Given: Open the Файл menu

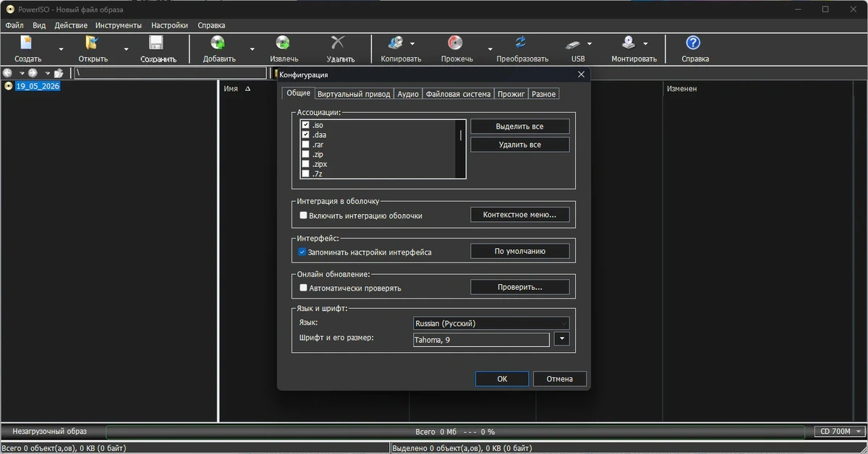Looking at the screenshot, I should pos(14,25).
